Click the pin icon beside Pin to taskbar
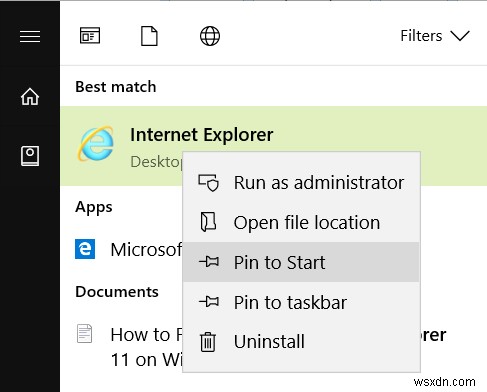Image resolution: width=487 pixels, height=392 pixels. point(209,302)
